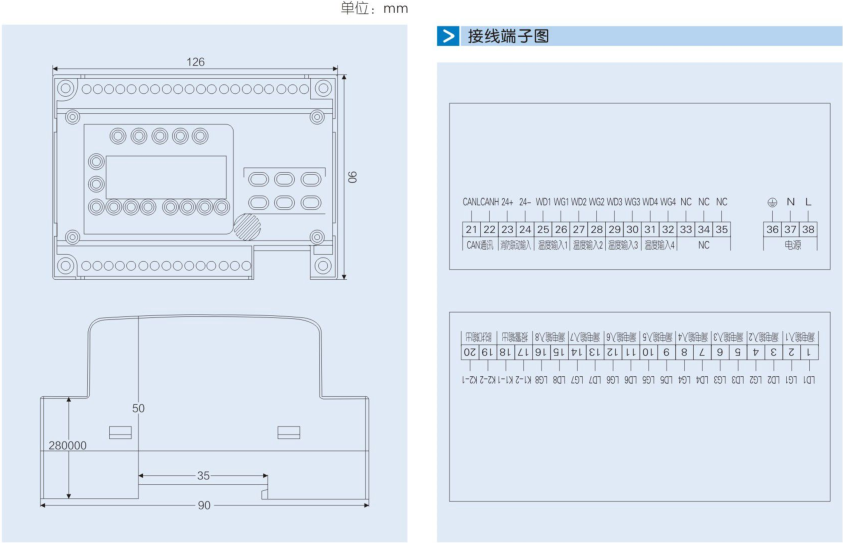Click the top-left corner mounting screw hole
843x543 pixels.
(x=66, y=88)
